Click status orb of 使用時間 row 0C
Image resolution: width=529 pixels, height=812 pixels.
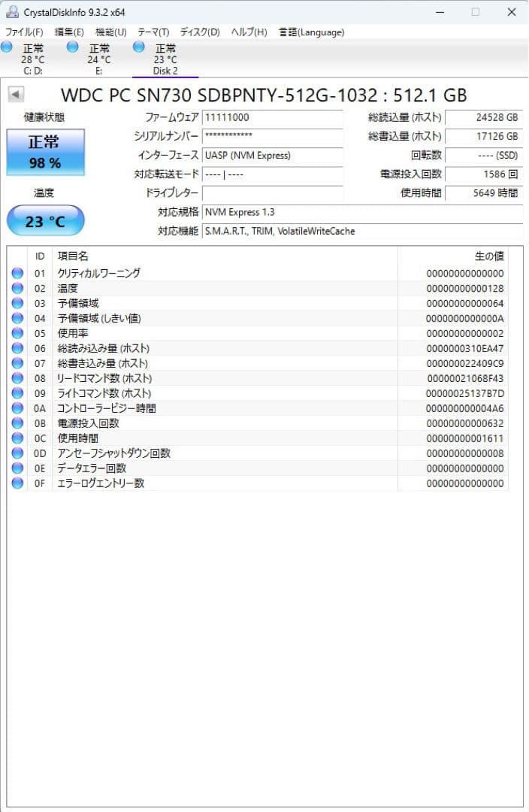pyautogui.click(x=17, y=438)
